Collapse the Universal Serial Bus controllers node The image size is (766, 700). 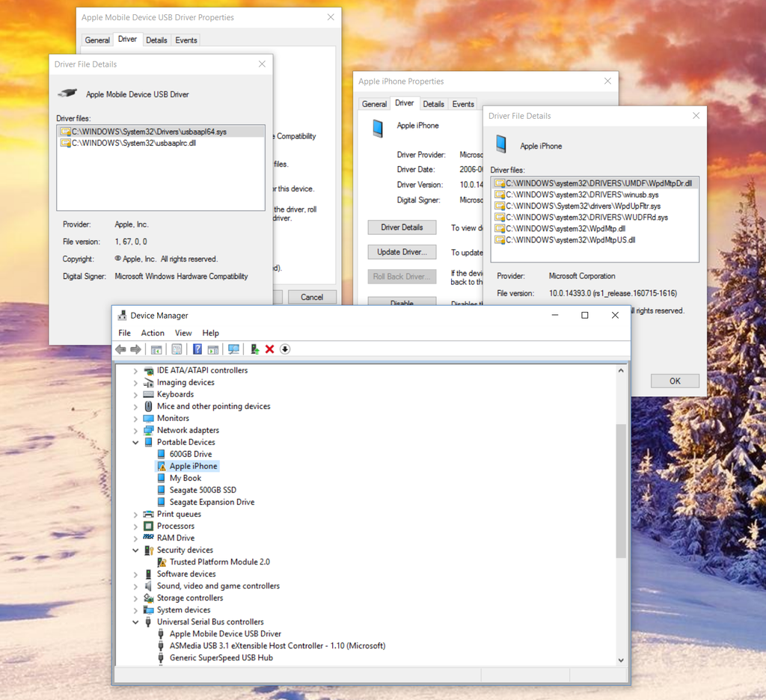tap(135, 622)
